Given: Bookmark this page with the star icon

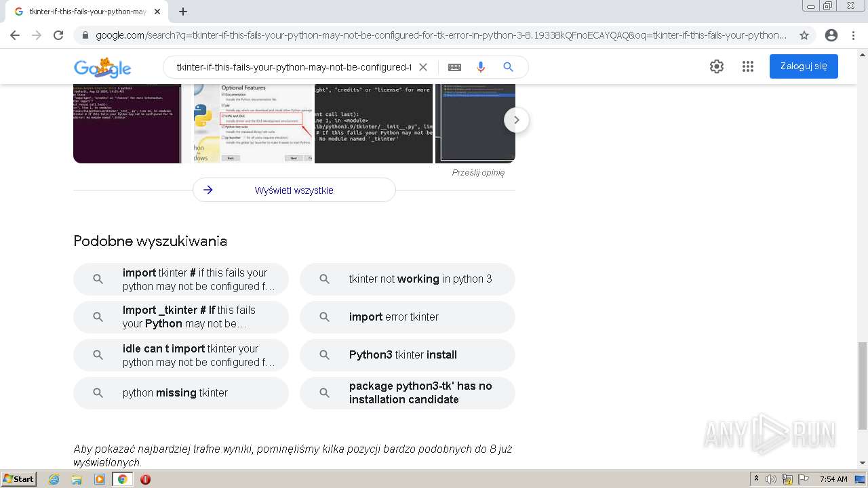Looking at the screenshot, I should (804, 35).
